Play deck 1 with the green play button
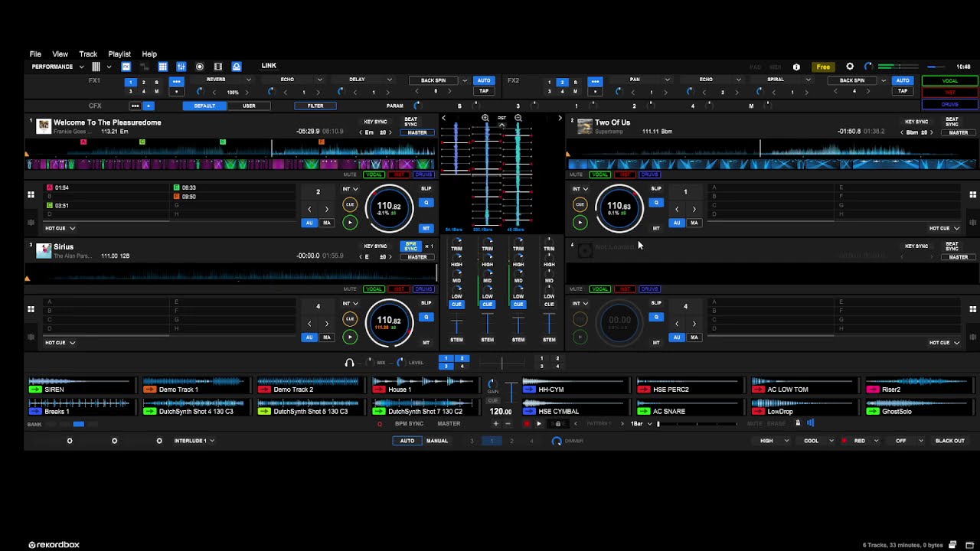This screenshot has height=551, width=980. tap(350, 223)
